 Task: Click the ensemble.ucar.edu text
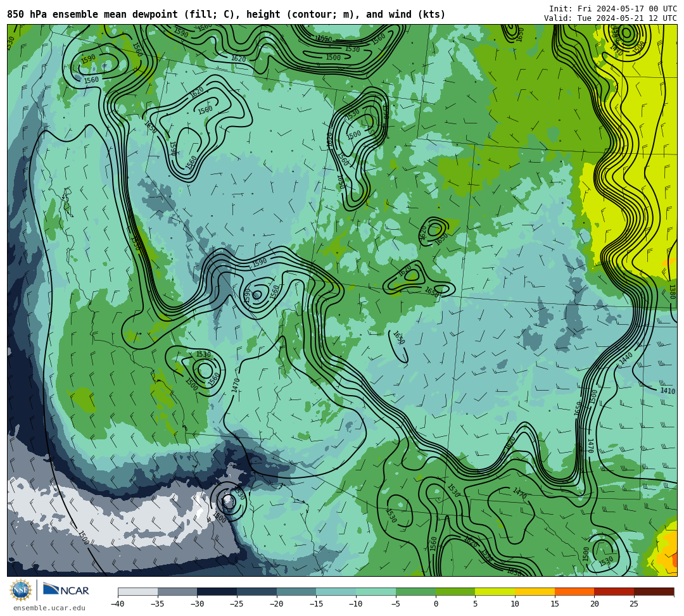coord(49,608)
